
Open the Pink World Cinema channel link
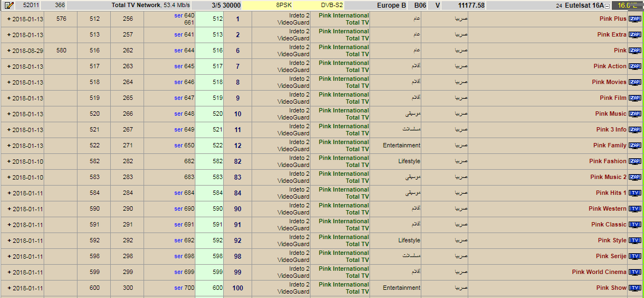coord(599,272)
